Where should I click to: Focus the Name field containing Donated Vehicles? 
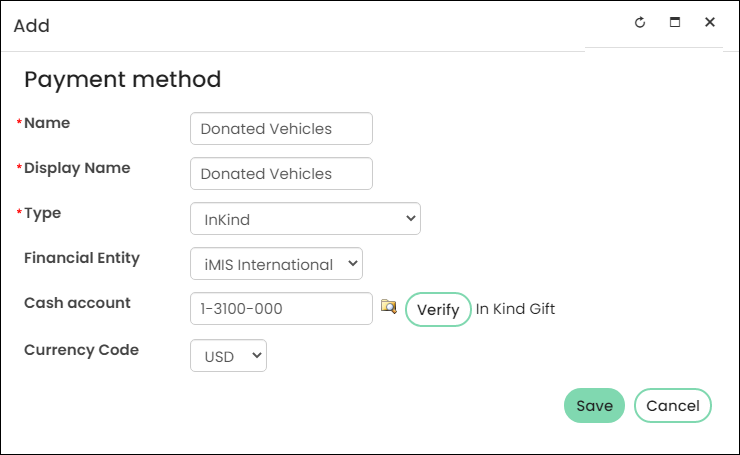click(x=281, y=128)
